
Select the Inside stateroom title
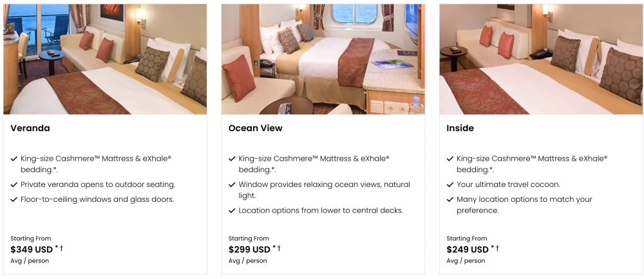pyautogui.click(x=460, y=128)
